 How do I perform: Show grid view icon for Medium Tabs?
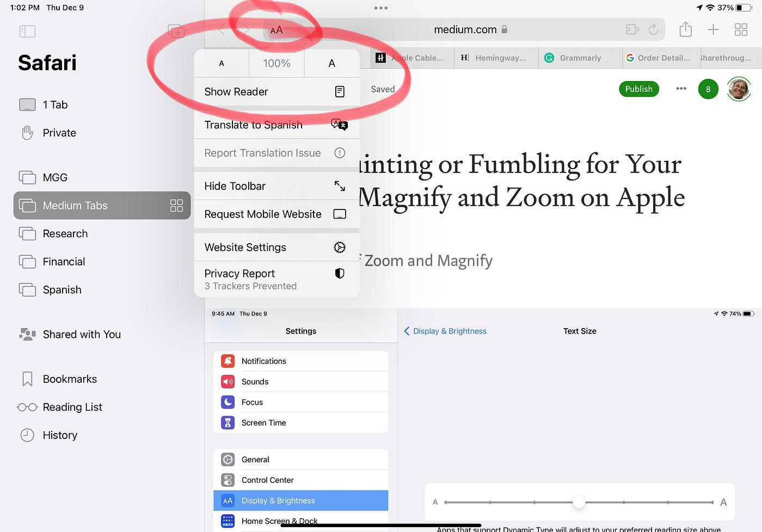point(176,206)
